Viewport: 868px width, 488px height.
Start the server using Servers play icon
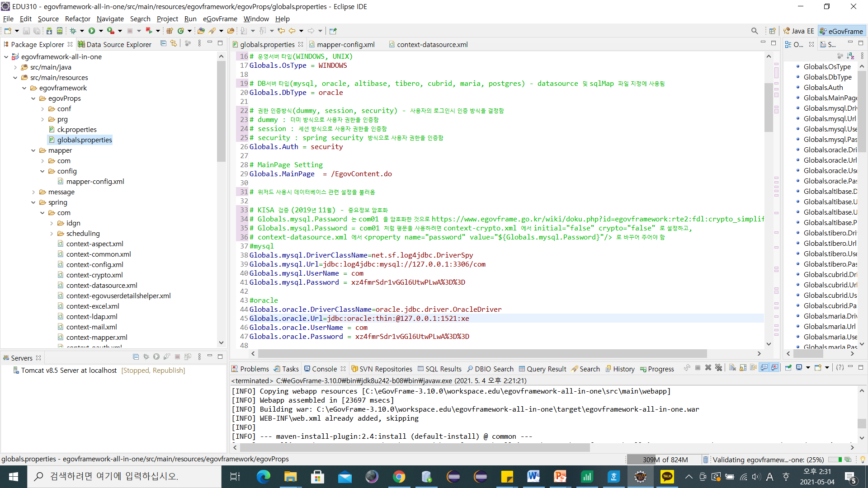156,357
